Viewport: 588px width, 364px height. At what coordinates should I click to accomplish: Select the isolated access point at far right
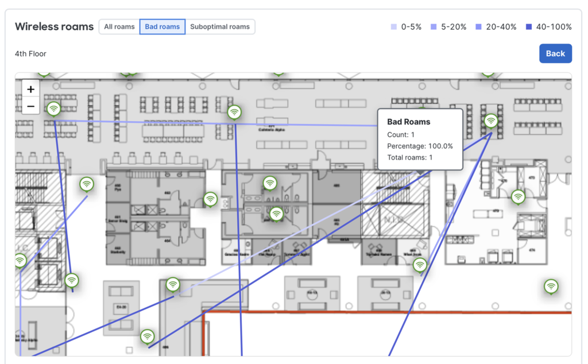(x=551, y=285)
